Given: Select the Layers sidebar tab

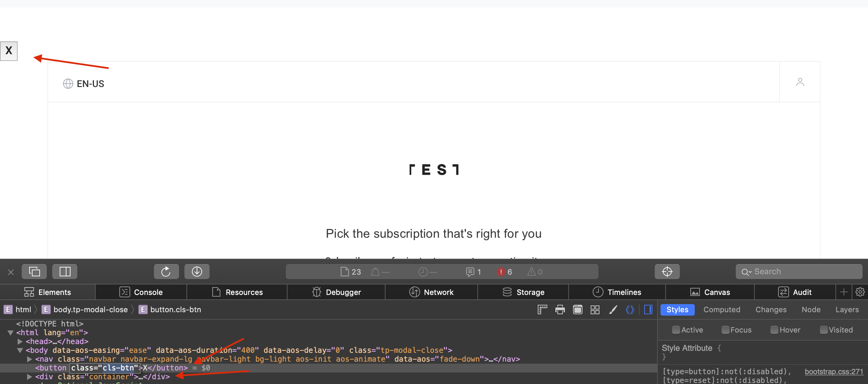Looking at the screenshot, I should (x=847, y=310).
